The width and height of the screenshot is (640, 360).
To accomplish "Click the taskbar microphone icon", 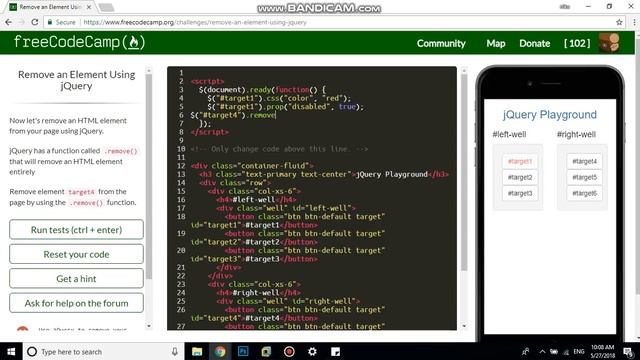I will click(x=174, y=351).
